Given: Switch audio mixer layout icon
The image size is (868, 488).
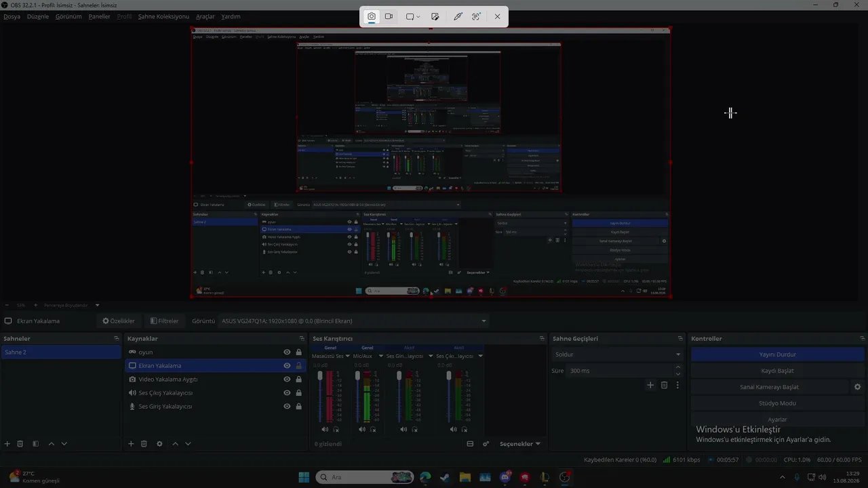Looking at the screenshot, I should pos(470,444).
